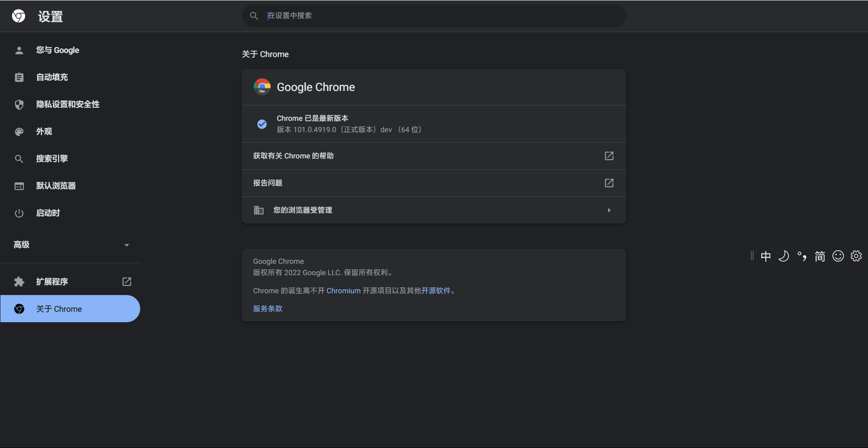This screenshot has width=868, height=448.
Task: Click the 服务条款 link
Action: tap(268, 309)
